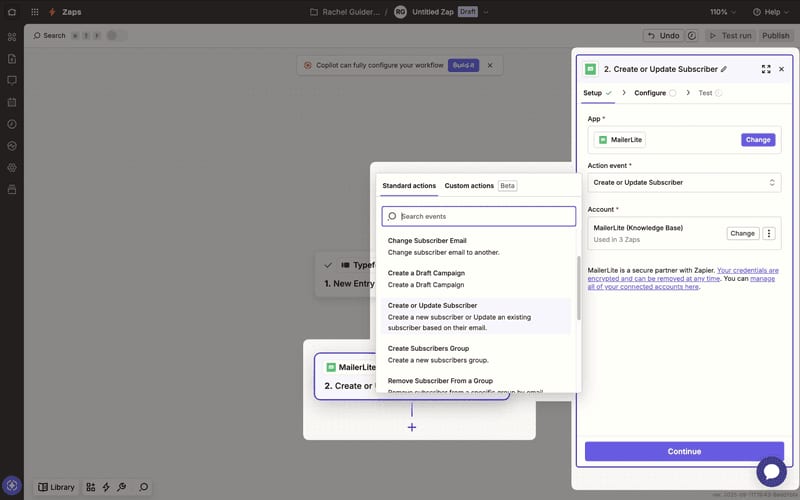Select Create or Update Subscriber action

pyautogui.click(x=476, y=316)
